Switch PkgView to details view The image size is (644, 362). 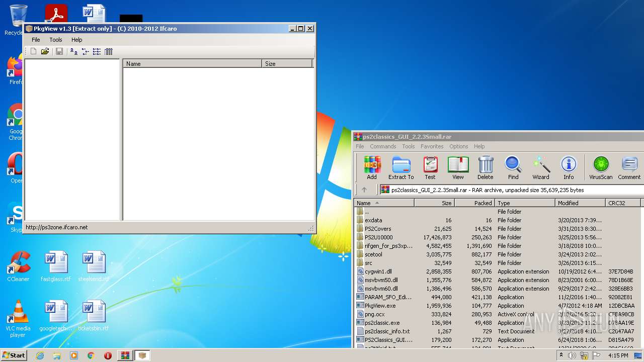click(x=109, y=51)
